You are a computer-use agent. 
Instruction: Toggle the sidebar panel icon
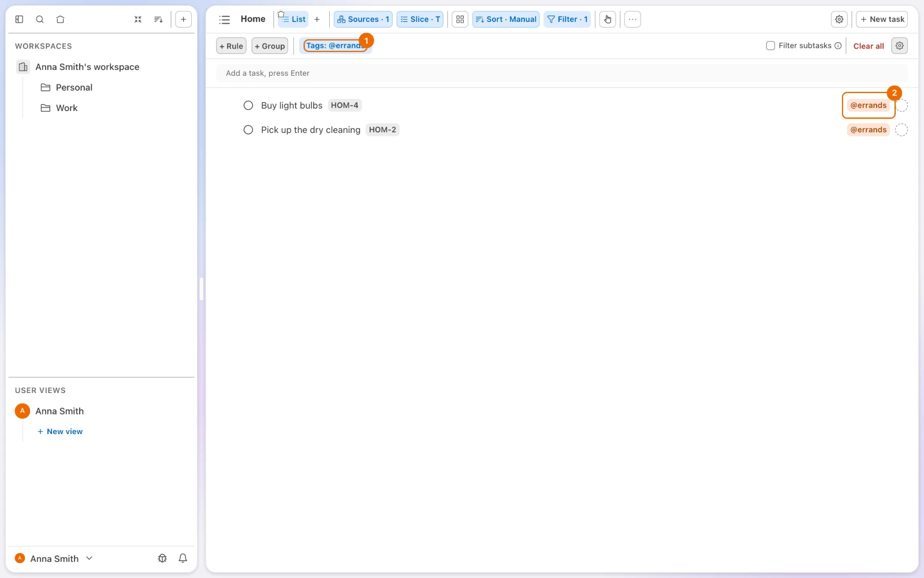pos(19,19)
